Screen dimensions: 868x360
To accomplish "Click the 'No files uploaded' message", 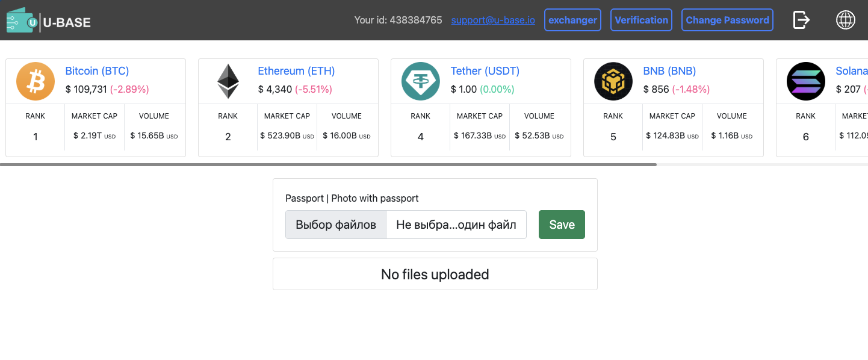I will tap(435, 275).
